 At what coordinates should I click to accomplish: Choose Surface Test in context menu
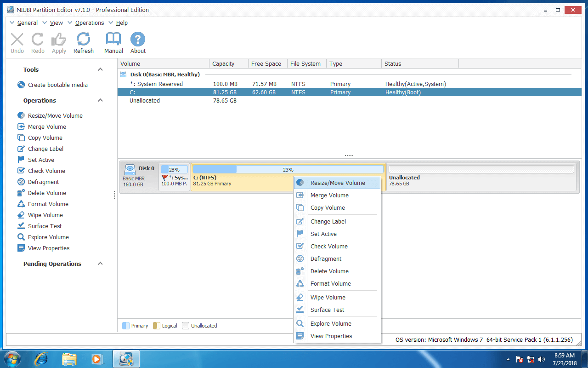coord(337,310)
